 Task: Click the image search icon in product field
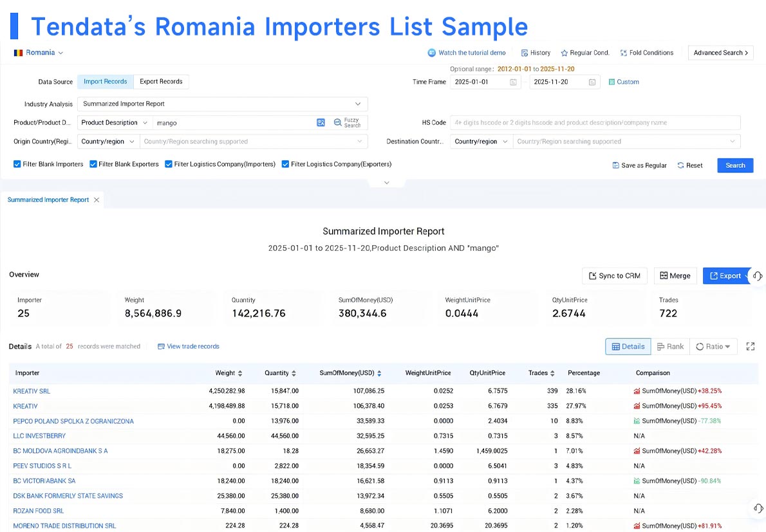tap(321, 122)
